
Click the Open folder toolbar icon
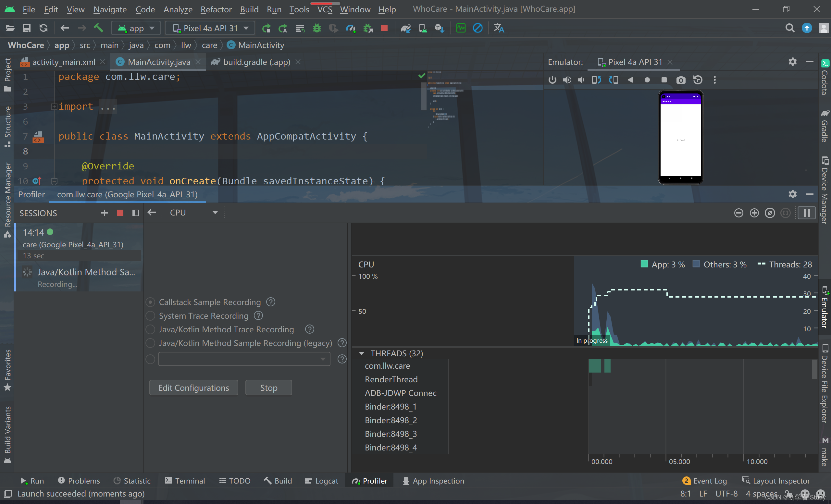(10, 28)
